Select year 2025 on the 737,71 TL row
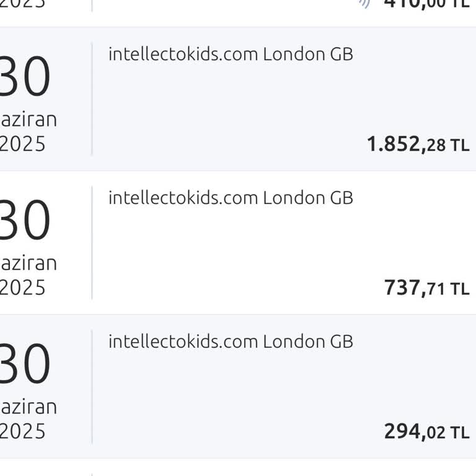Screen dimensions: 476x476 point(23,288)
